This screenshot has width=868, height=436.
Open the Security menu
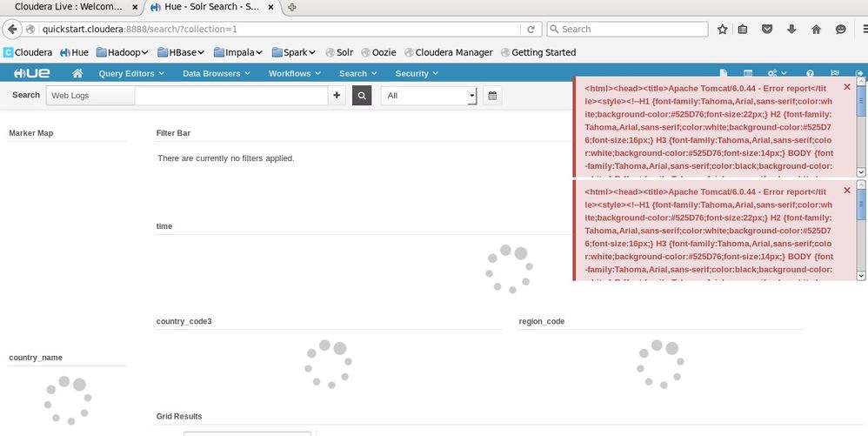click(x=417, y=73)
